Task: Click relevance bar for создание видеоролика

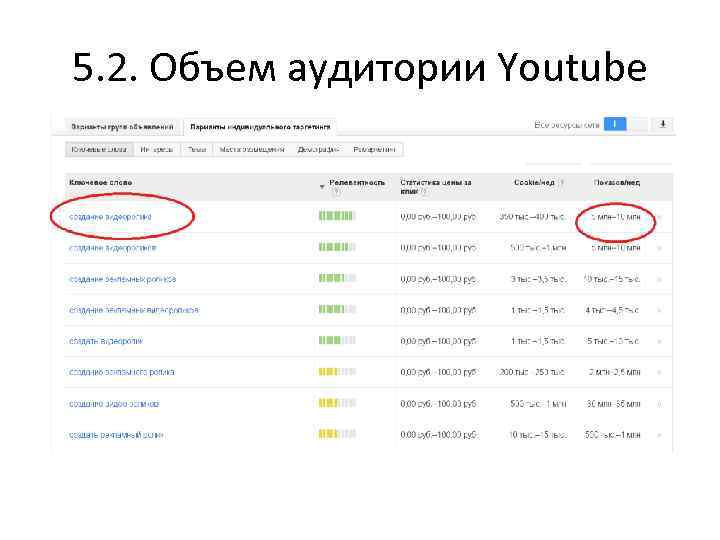Action: tap(337, 216)
